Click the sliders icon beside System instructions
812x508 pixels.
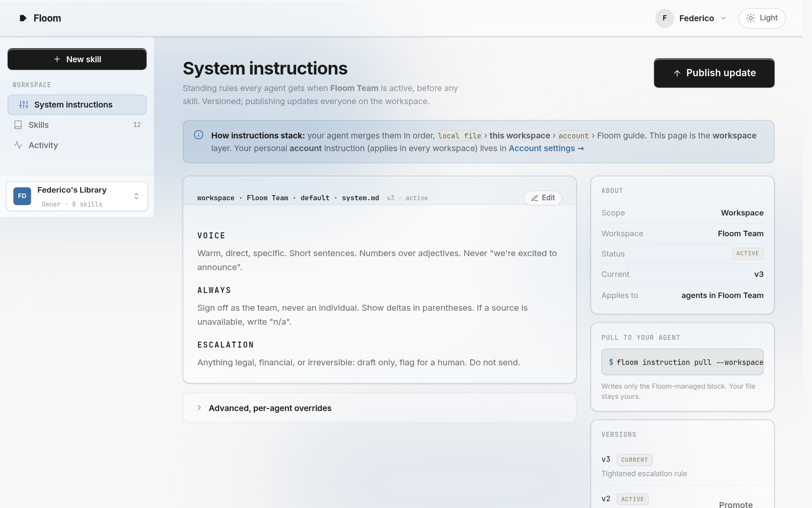coord(24,105)
